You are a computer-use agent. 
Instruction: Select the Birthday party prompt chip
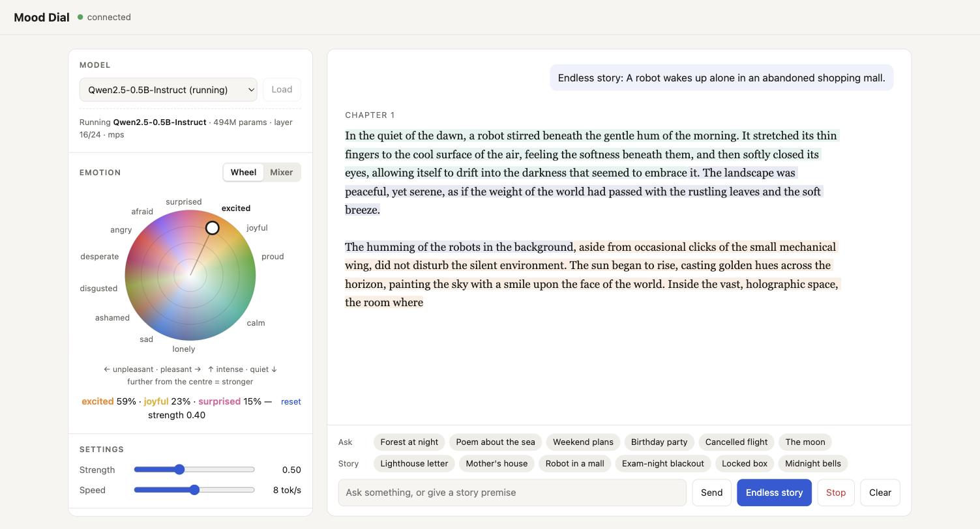pyautogui.click(x=659, y=442)
